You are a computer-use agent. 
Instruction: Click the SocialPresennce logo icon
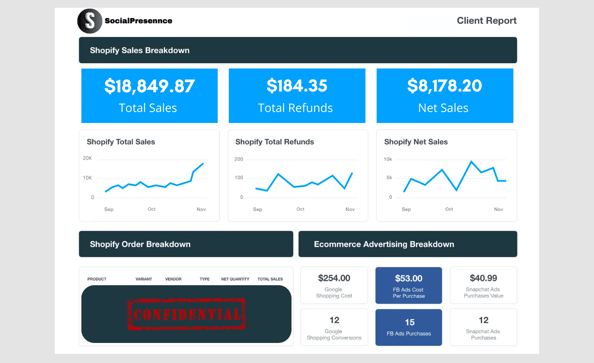tap(90, 21)
